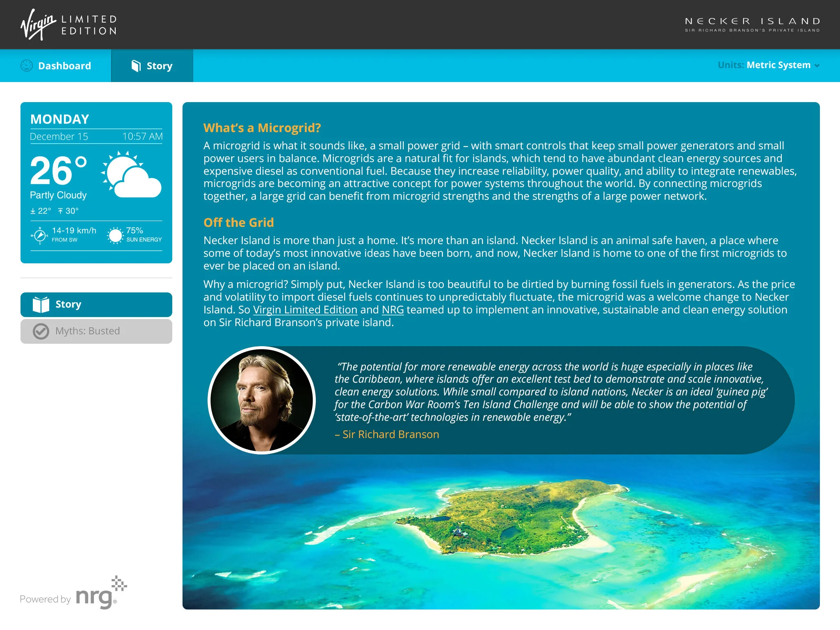Click the Virgin Limited Edition logo

coord(69,25)
